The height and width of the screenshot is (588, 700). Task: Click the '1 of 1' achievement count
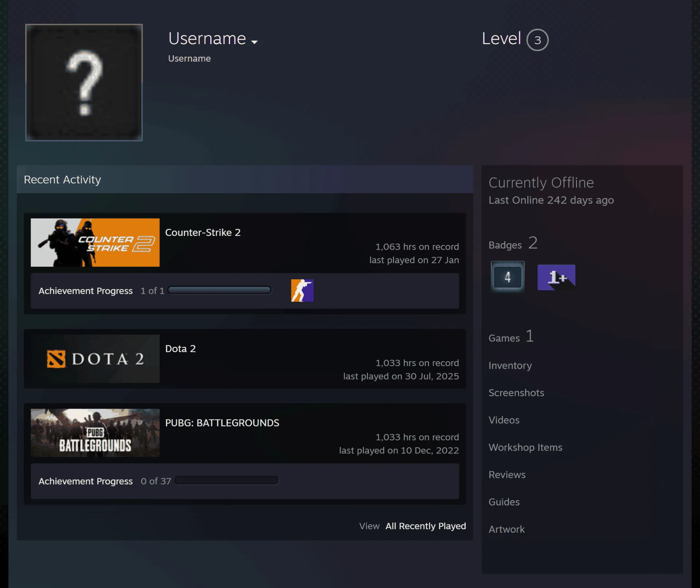(x=152, y=291)
